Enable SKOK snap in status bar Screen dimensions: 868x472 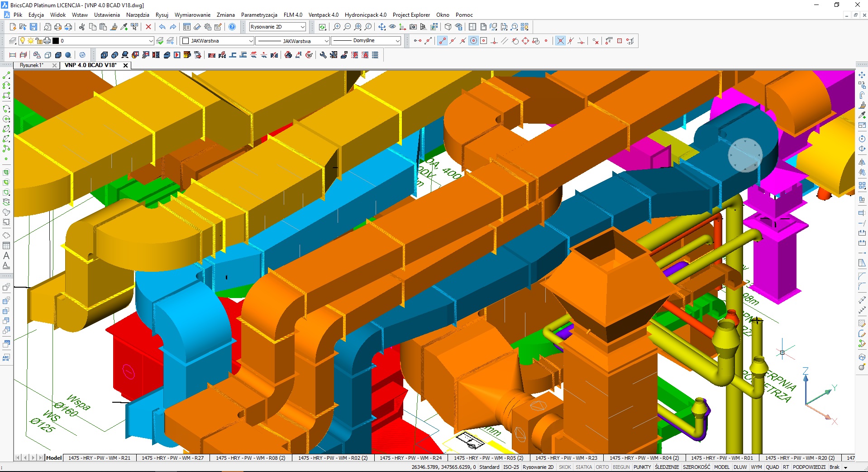(x=565, y=467)
